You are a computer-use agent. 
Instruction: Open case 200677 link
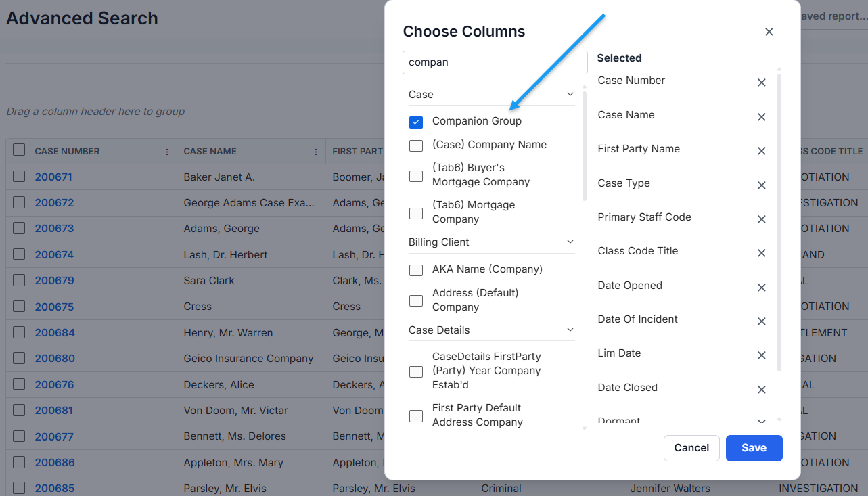tap(54, 436)
